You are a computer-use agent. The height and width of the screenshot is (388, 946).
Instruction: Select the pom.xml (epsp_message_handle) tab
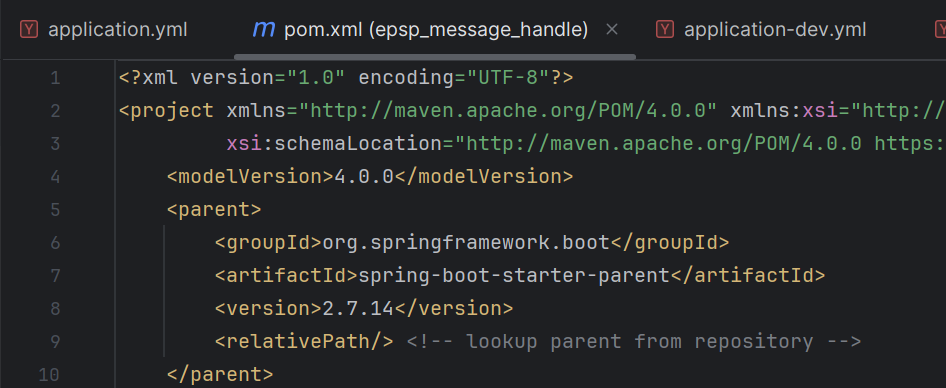(436, 30)
